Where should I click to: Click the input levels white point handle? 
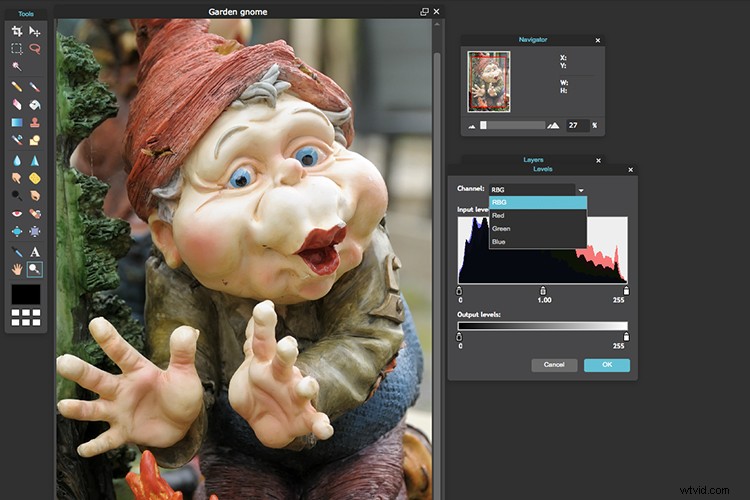coord(626,291)
